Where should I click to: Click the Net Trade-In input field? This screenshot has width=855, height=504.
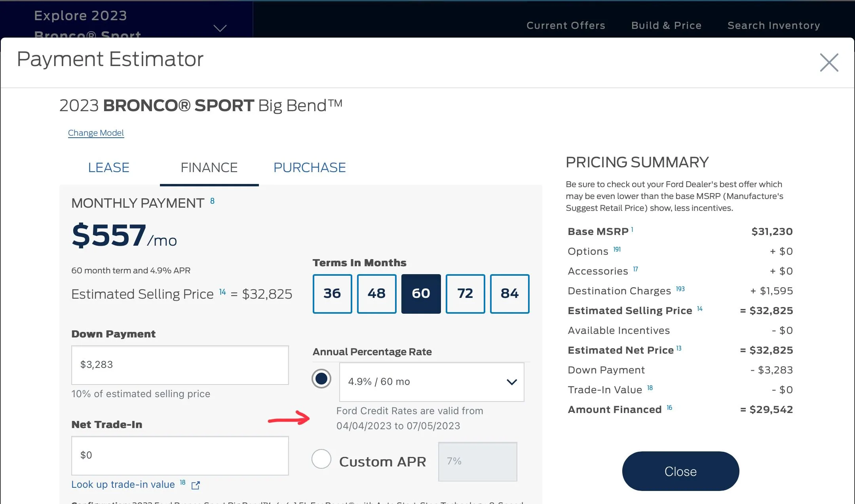coord(180,455)
